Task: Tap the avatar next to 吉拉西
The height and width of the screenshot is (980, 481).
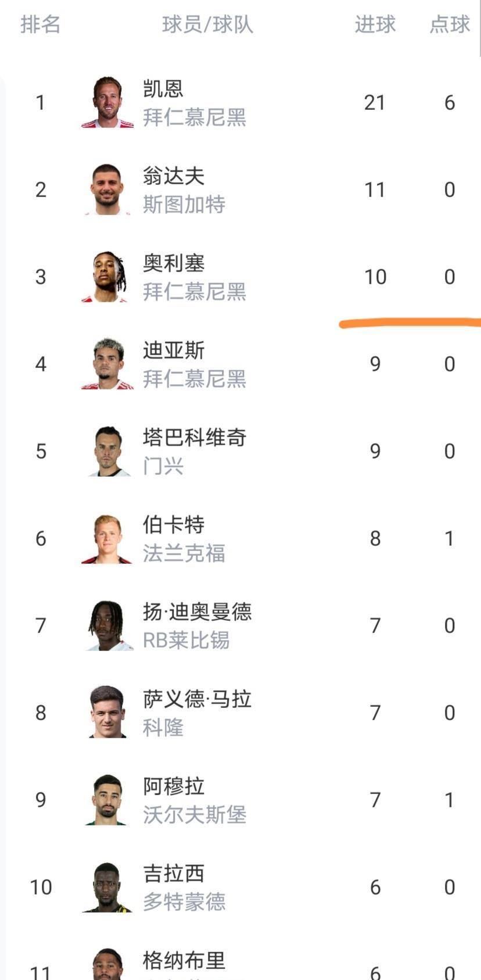Action: click(x=107, y=887)
